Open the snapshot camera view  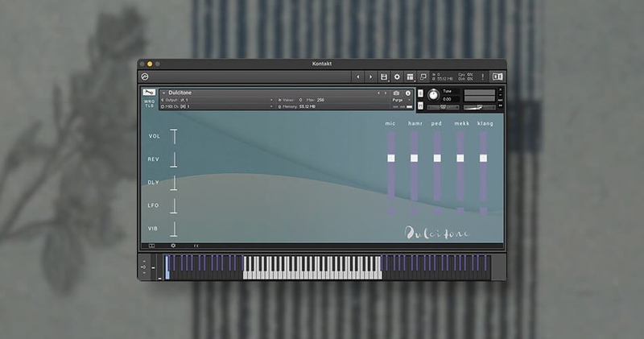pos(396,93)
